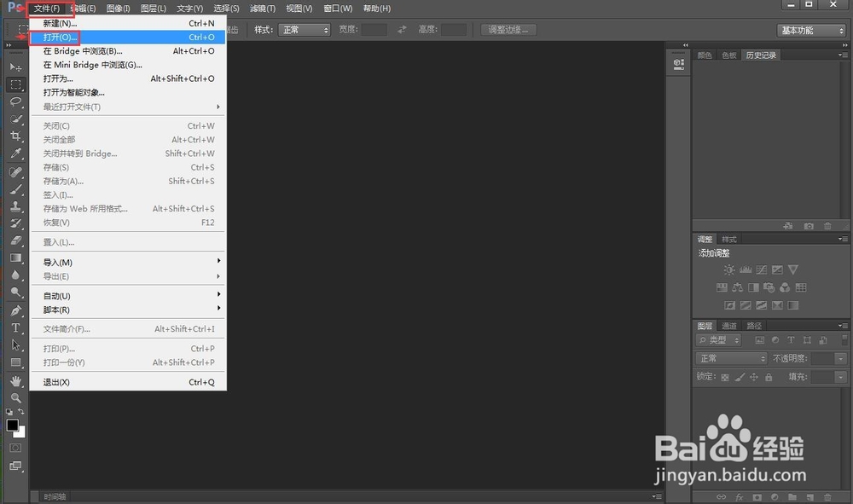Viewport: 853px width, 504px height.
Task: Expand the 自动(U) submenu
Action: [x=127, y=296]
